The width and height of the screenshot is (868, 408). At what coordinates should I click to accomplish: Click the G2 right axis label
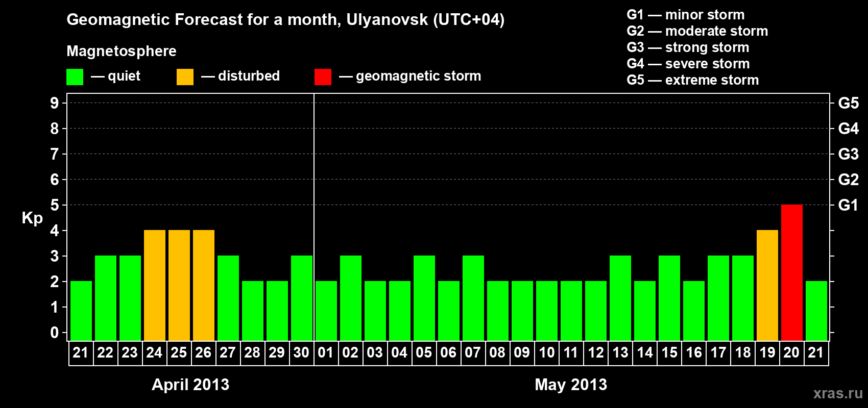point(848,180)
